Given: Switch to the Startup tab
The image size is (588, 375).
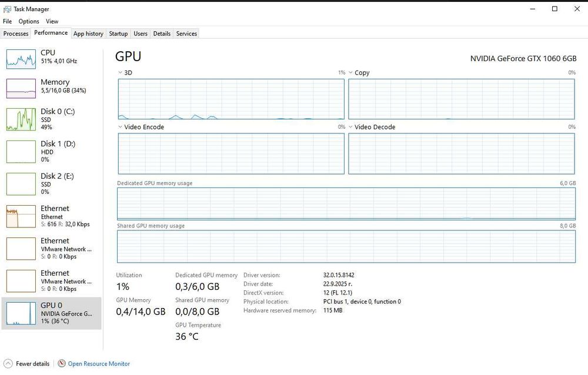Looking at the screenshot, I should coord(119,34).
